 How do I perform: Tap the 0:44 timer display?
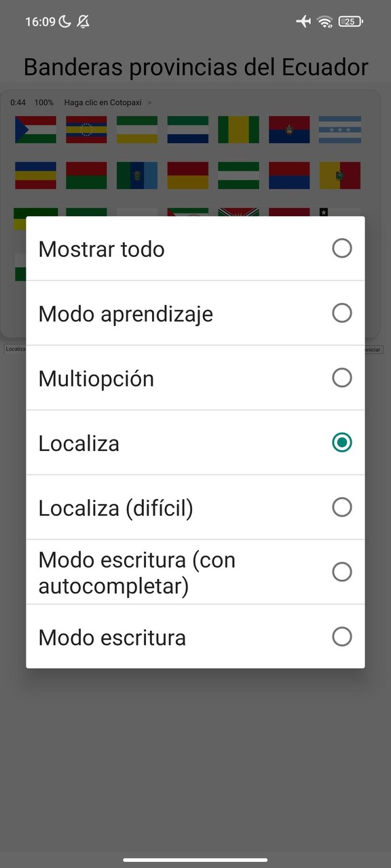point(18,102)
